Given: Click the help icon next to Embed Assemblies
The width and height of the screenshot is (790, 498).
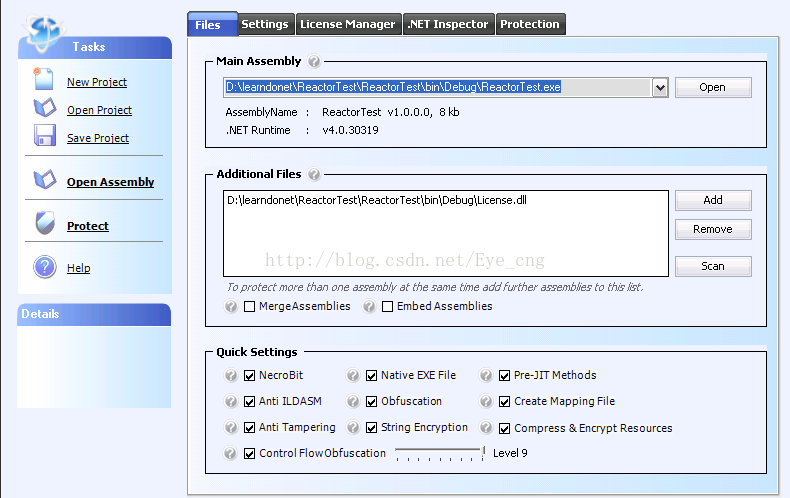Looking at the screenshot, I should coord(369,306).
